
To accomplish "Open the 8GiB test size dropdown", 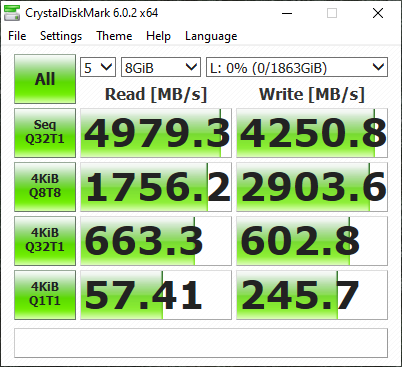I will click(x=161, y=67).
